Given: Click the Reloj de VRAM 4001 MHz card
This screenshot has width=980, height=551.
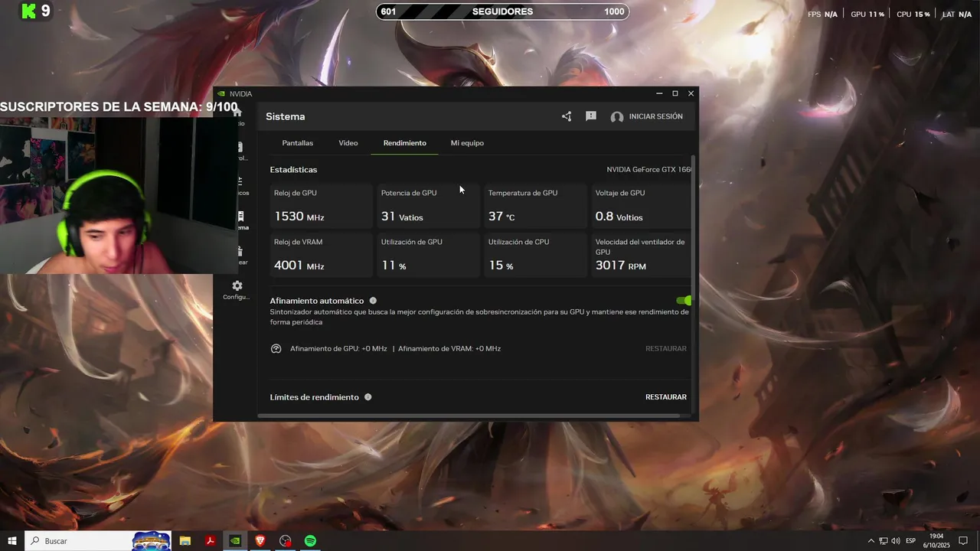Looking at the screenshot, I should point(320,256).
